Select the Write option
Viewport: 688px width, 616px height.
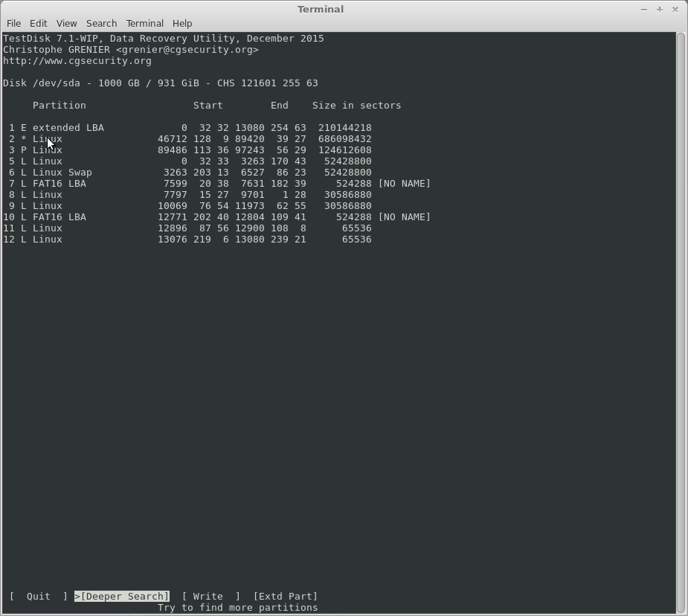click(x=208, y=596)
